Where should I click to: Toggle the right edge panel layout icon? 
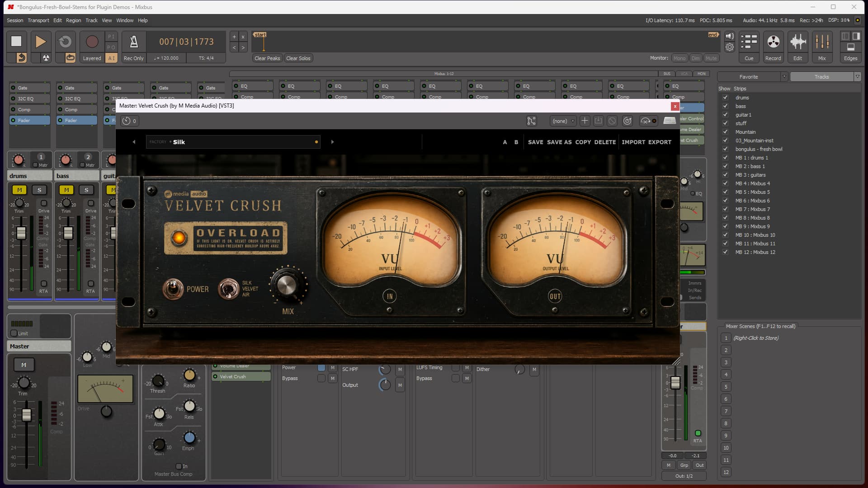[856, 36]
